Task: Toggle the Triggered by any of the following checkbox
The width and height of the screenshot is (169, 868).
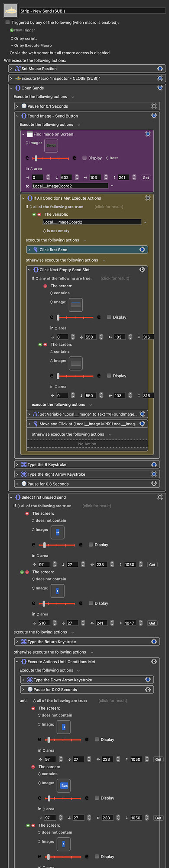Action: coord(7,22)
